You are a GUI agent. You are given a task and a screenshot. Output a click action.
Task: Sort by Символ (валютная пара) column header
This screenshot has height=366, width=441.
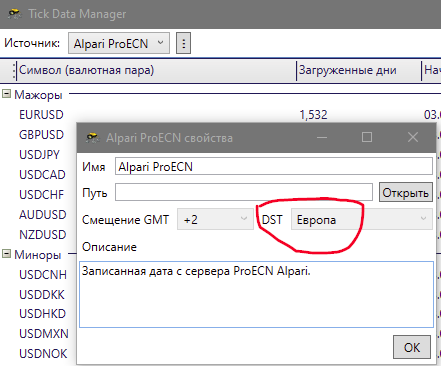click(156, 70)
